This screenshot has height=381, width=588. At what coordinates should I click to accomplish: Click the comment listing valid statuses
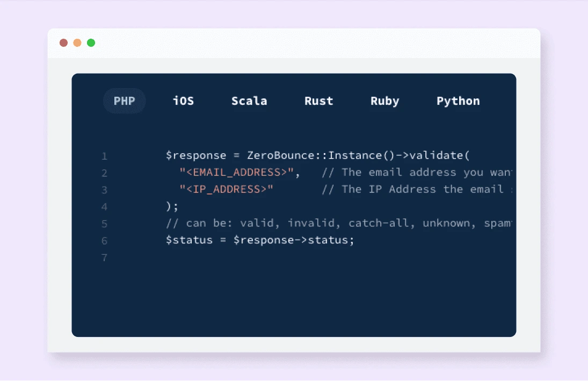tap(338, 223)
